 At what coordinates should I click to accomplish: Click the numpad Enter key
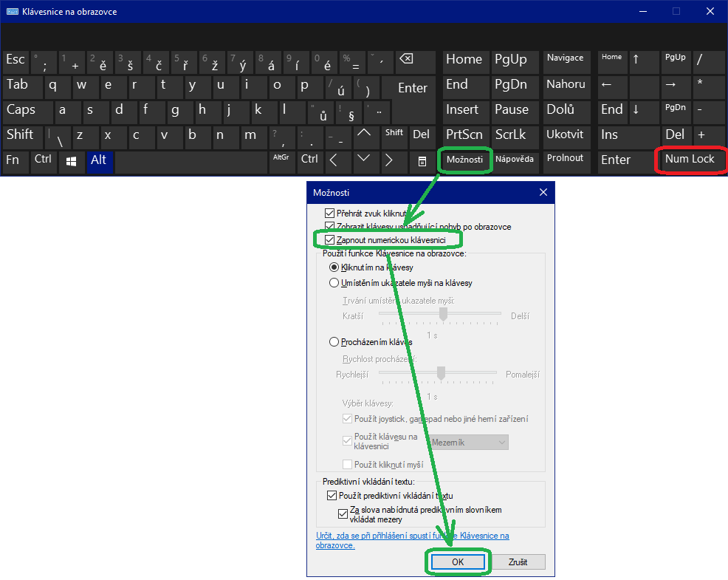point(628,162)
